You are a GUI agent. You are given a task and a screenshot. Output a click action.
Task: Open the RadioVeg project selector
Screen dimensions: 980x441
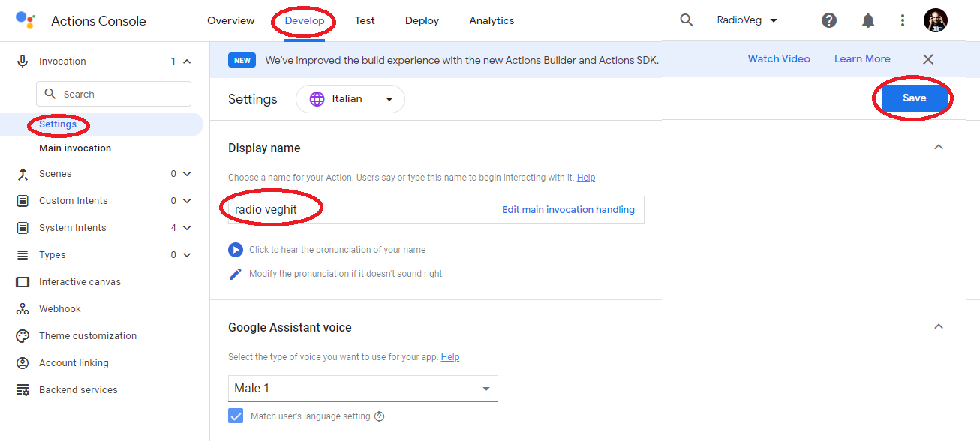[x=747, y=20]
